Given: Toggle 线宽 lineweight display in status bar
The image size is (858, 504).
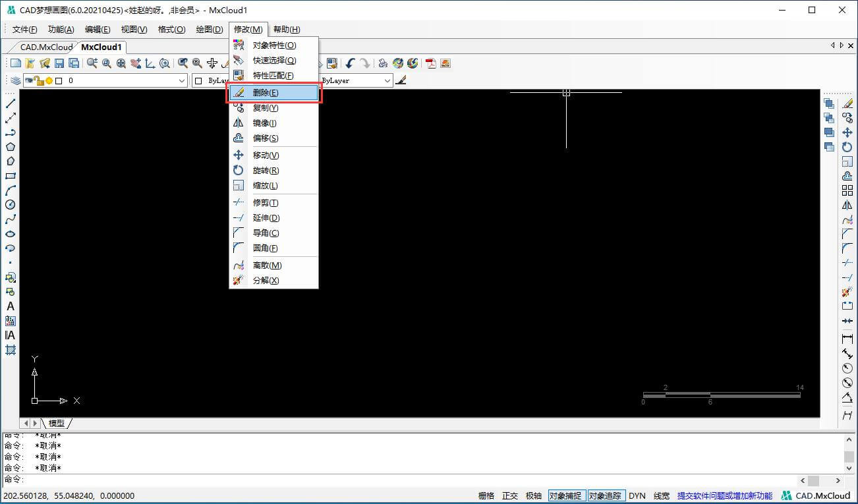Looking at the screenshot, I should point(662,496).
